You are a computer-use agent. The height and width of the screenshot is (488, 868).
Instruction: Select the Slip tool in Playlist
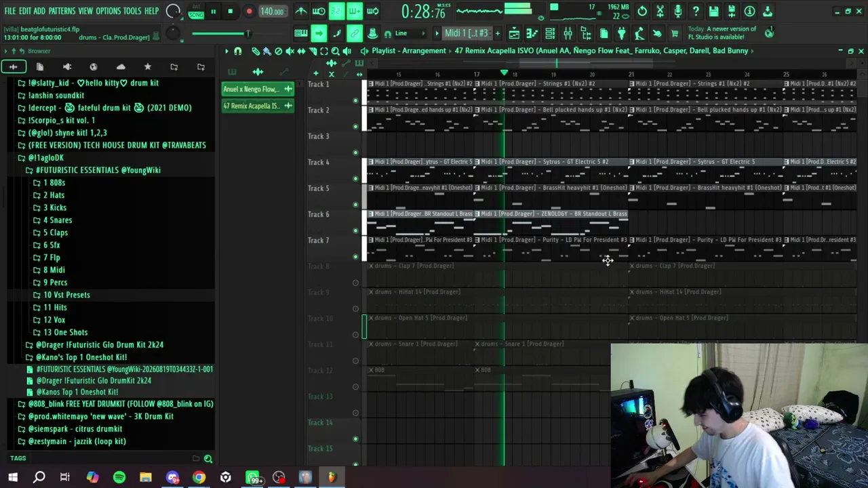pos(301,51)
